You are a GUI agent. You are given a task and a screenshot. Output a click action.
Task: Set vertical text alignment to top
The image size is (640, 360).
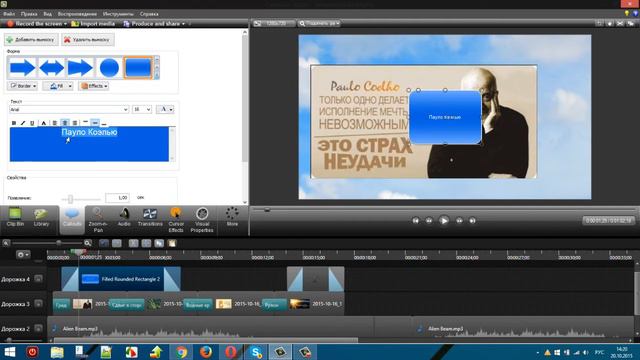[x=85, y=122]
